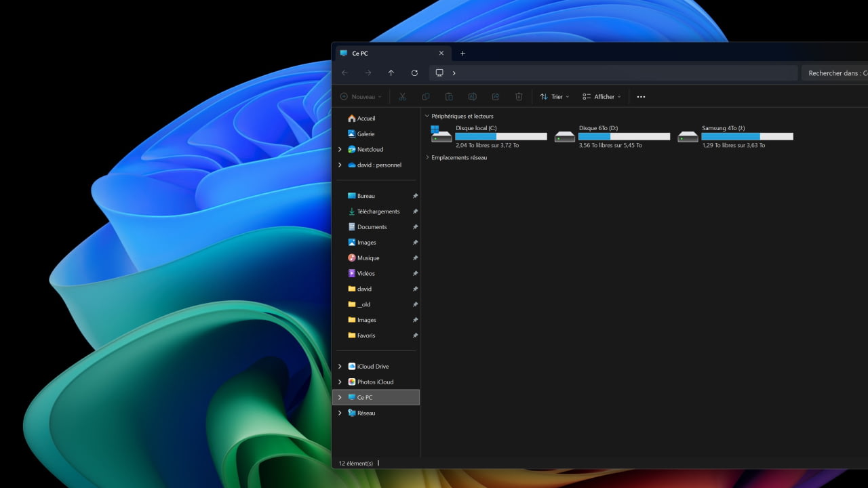Screen dimensions: 868x488
Task: Open Disque local (C:) drive
Action: (x=489, y=136)
